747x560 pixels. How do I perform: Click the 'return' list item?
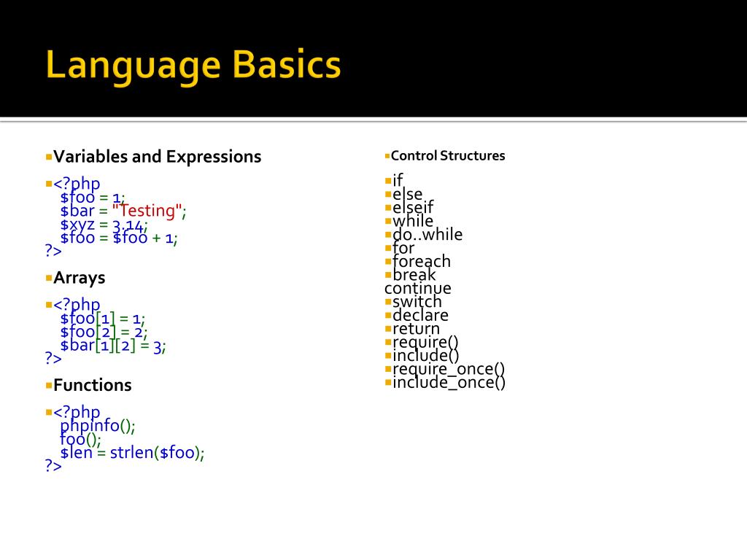(416, 329)
